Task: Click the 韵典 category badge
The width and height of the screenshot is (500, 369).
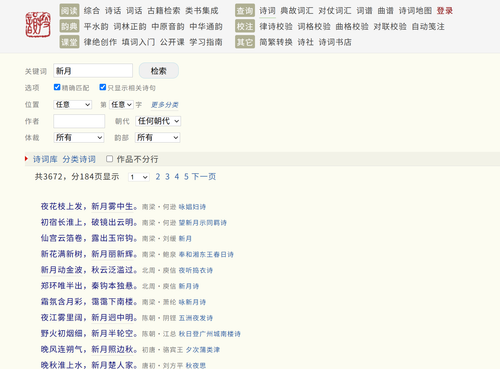Action: (69, 26)
